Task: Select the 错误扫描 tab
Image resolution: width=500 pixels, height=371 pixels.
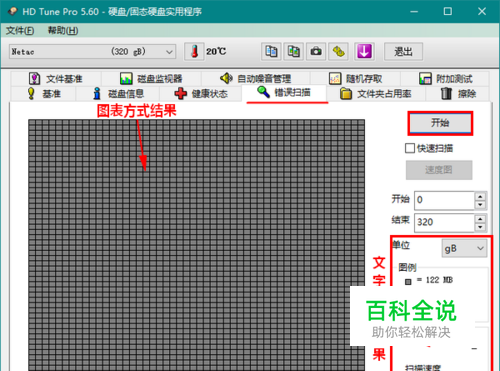Action: (x=284, y=92)
